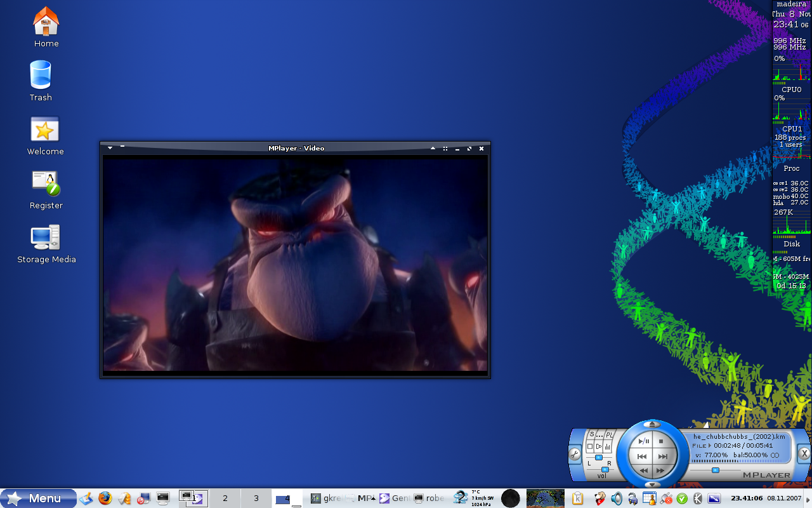The width and height of the screenshot is (812, 508).
Task: Click the seek position slider in MPlayer
Action: pos(716,470)
